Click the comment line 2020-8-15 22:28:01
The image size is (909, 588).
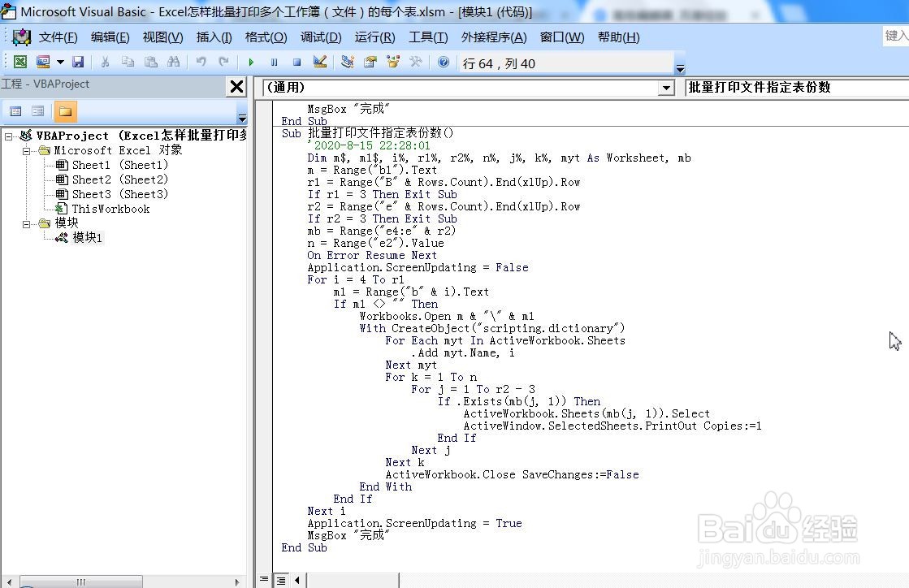tap(369, 145)
